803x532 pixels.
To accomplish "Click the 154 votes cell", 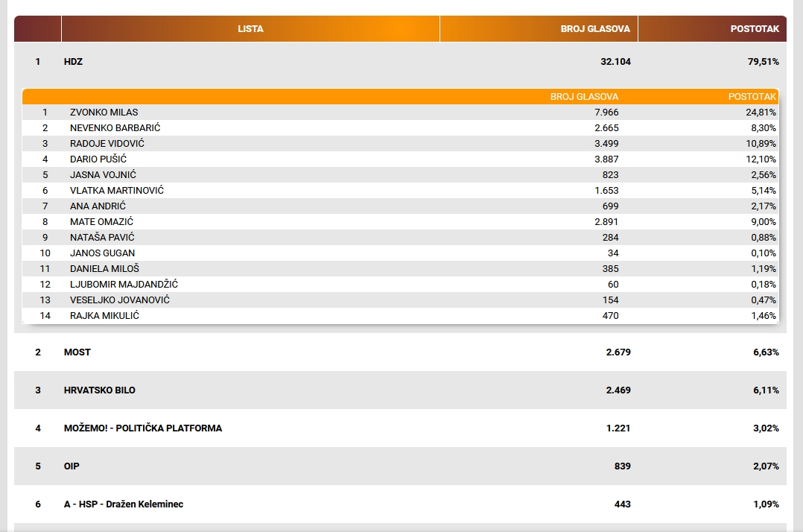I will pos(611,300).
